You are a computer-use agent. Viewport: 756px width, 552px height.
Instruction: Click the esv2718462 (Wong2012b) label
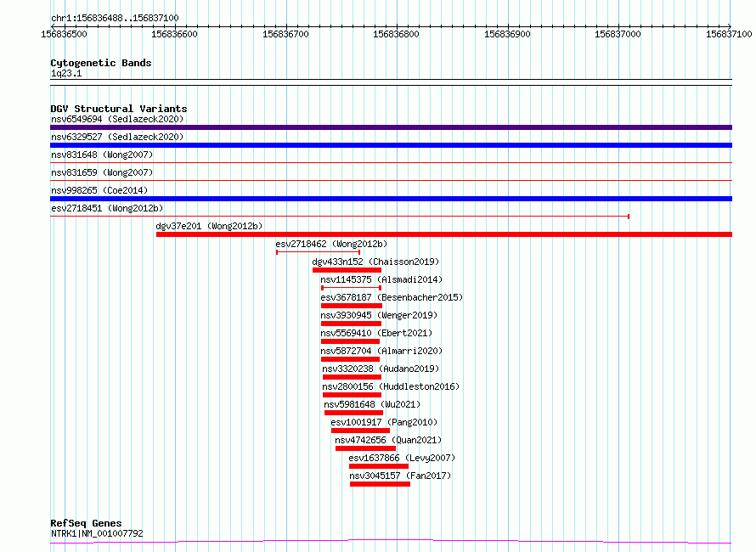331,244
